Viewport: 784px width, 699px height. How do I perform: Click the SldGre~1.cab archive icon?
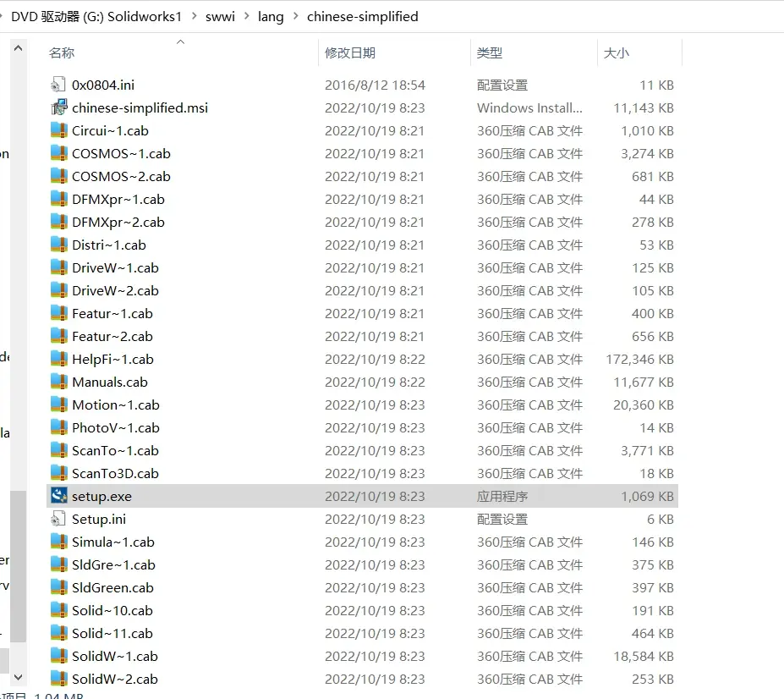pos(58,564)
